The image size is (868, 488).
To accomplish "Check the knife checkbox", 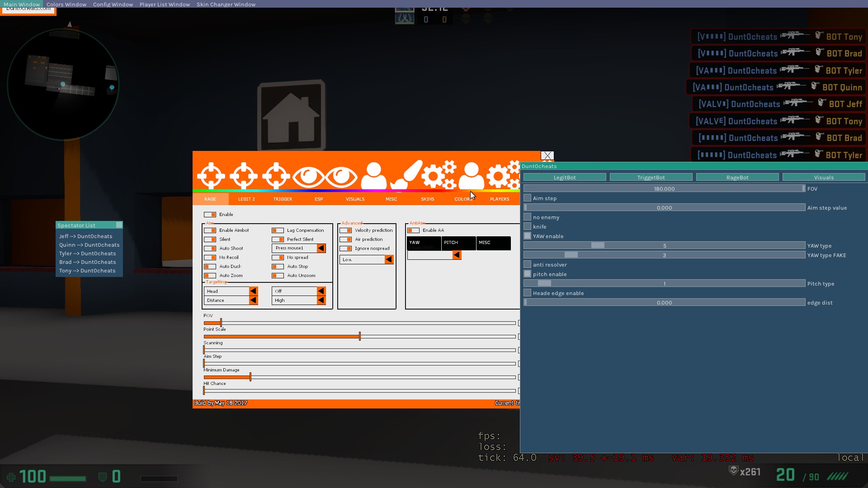I will pyautogui.click(x=527, y=226).
